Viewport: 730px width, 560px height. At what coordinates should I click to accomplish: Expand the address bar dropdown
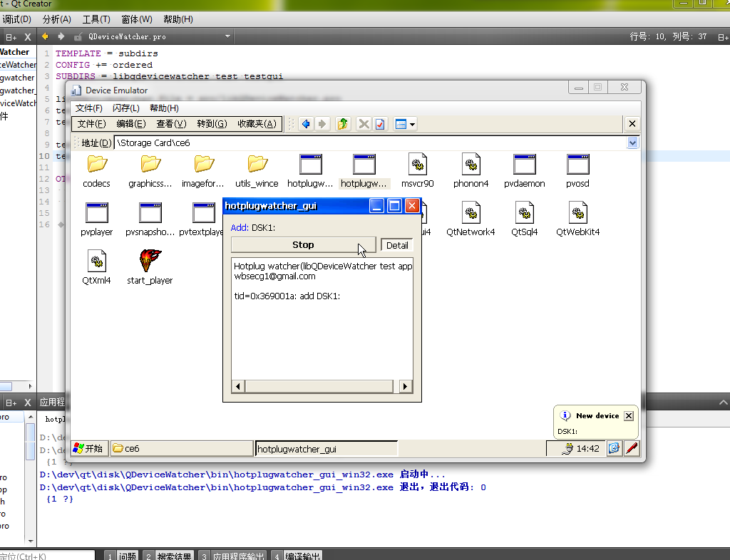[632, 143]
